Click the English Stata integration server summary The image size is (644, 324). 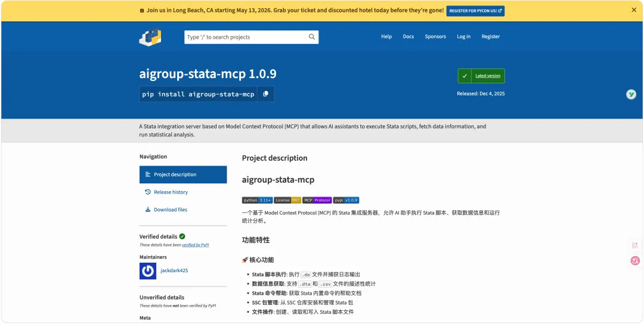tap(312, 130)
